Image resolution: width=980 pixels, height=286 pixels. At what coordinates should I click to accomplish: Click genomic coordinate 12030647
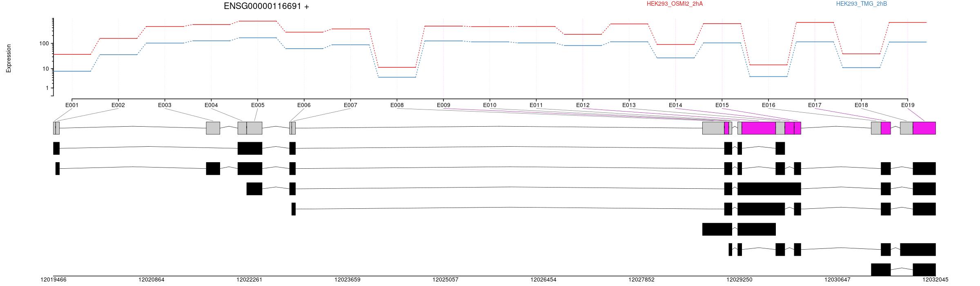click(837, 280)
